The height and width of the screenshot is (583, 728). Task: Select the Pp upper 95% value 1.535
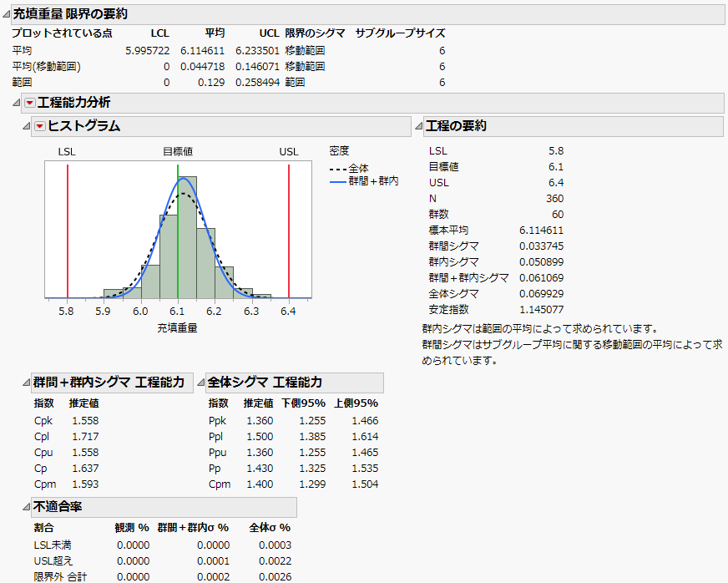point(365,469)
